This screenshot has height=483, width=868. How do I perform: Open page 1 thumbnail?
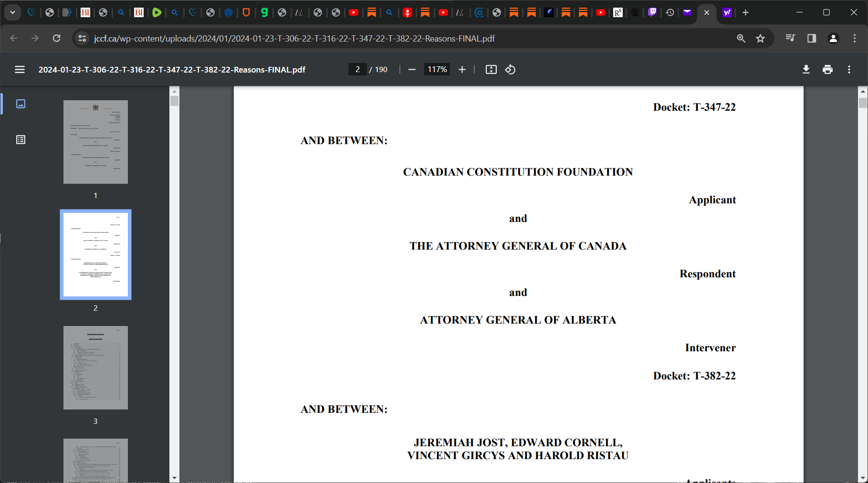(95, 142)
